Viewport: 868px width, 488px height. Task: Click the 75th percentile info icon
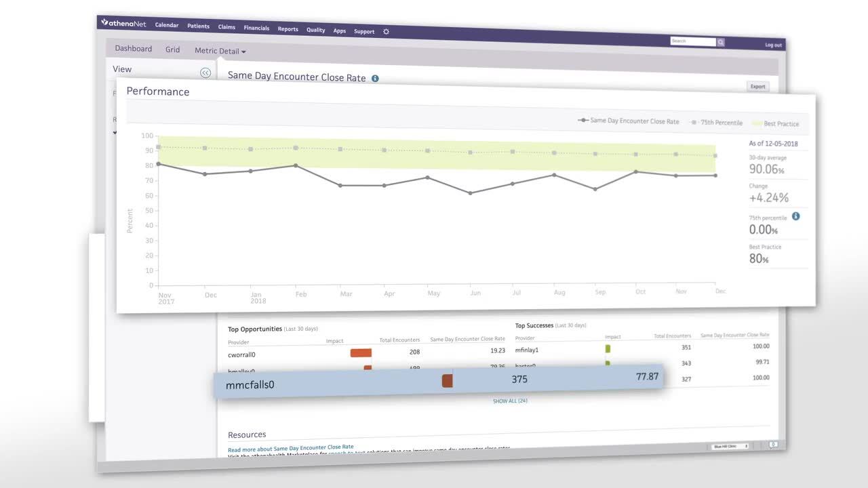tap(796, 216)
